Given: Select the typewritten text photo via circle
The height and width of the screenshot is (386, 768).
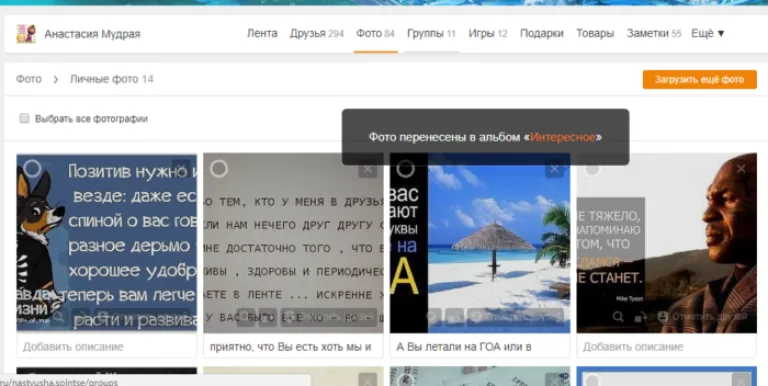Looking at the screenshot, I should [x=219, y=169].
